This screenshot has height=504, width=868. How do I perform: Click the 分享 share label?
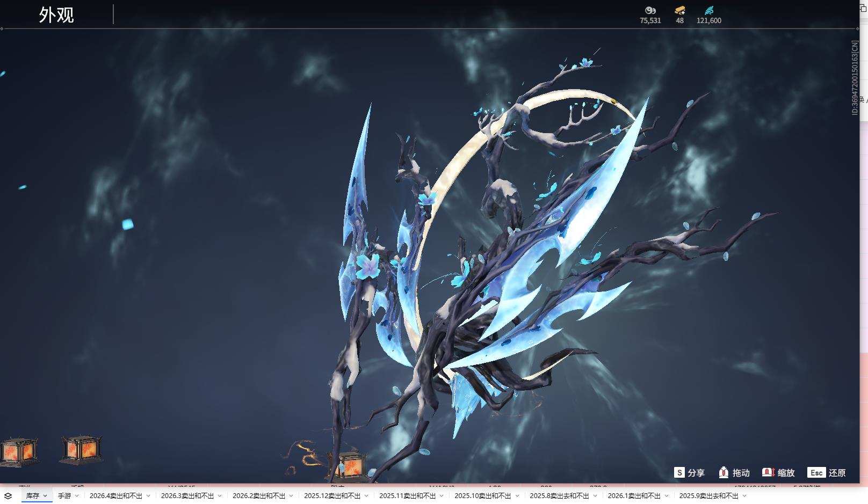pyautogui.click(x=696, y=473)
